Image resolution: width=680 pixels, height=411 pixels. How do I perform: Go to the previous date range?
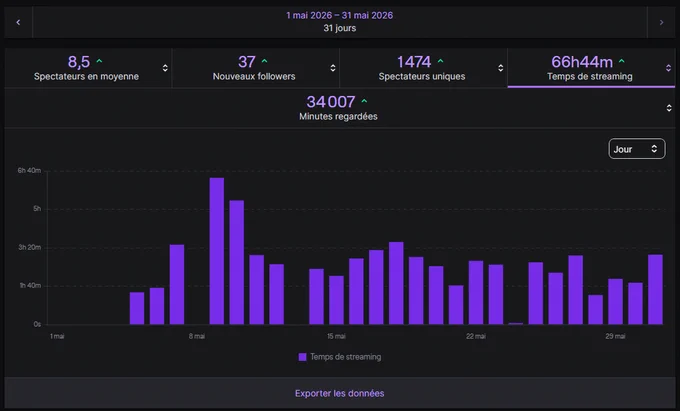[18, 22]
